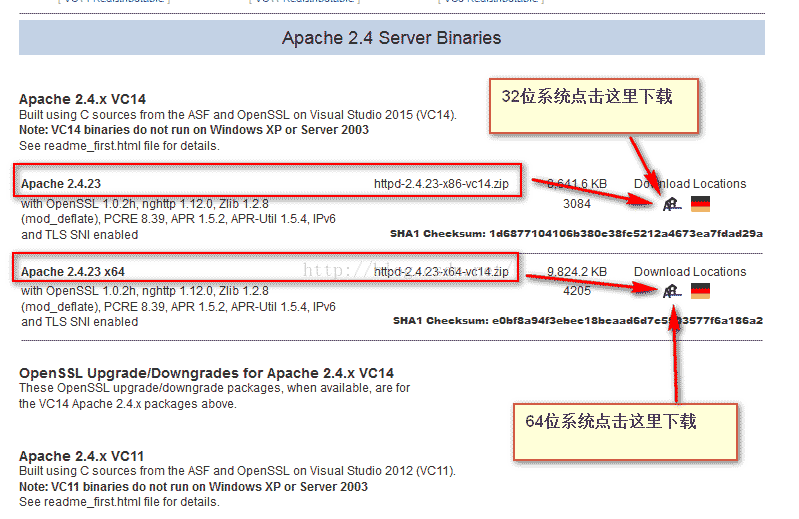Click the 9,824.2 KB file size
Viewport: 799px width, 519px height.
pyautogui.click(x=577, y=272)
